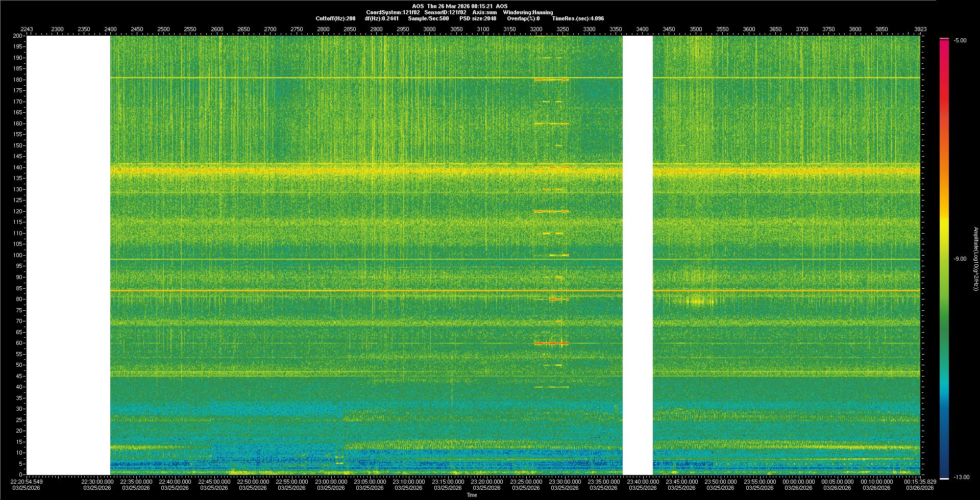Click the Time axis title at the bottom
The image size is (980, 500).
point(472,495)
